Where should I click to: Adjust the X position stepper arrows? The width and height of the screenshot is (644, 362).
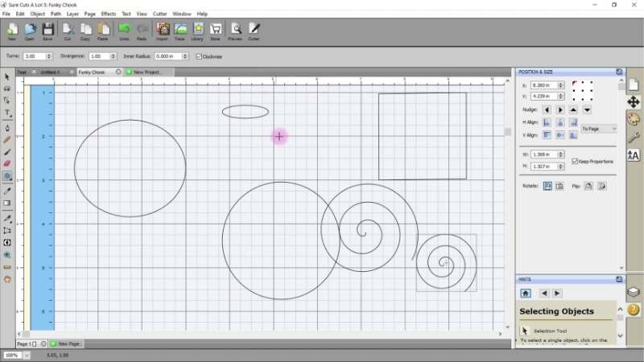pyautogui.click(x=560, y=85)
